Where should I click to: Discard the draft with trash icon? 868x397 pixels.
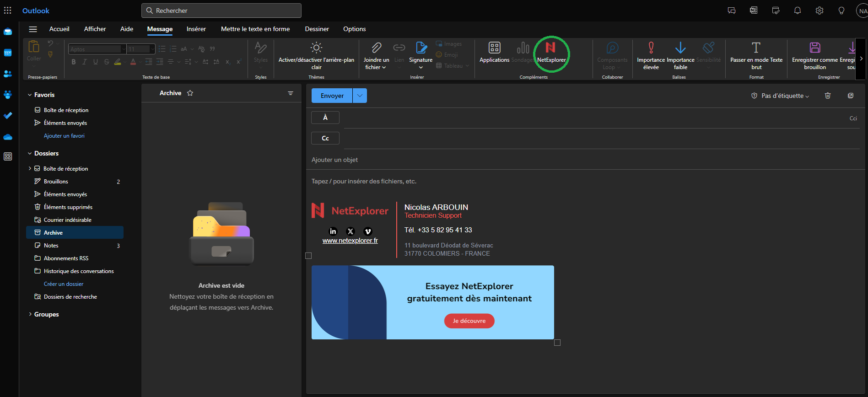828,96
